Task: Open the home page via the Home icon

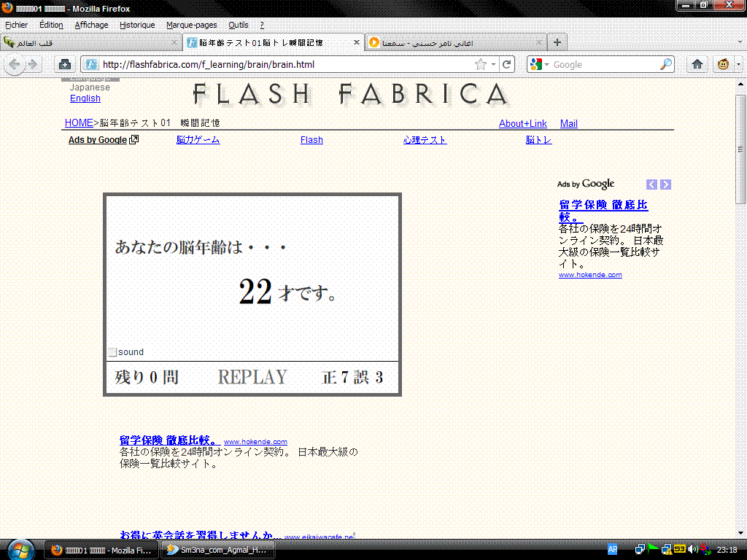Action: click(697, 64)
